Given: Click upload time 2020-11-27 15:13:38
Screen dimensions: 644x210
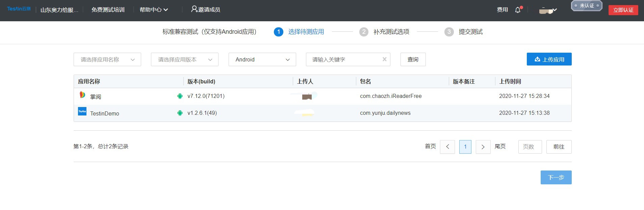Looking at the screenshot, I should click(524, 113).
